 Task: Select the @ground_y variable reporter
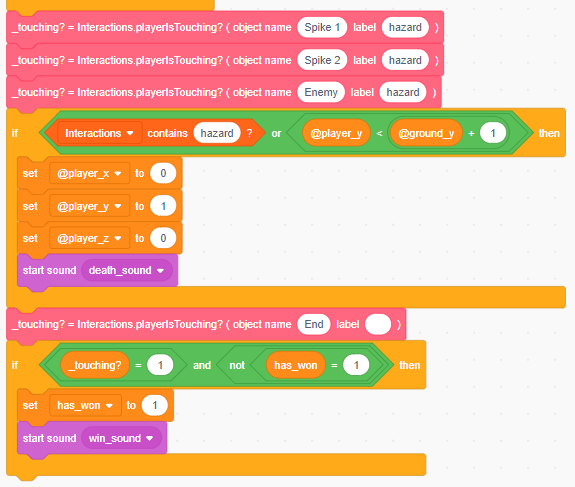pos(426,133)
